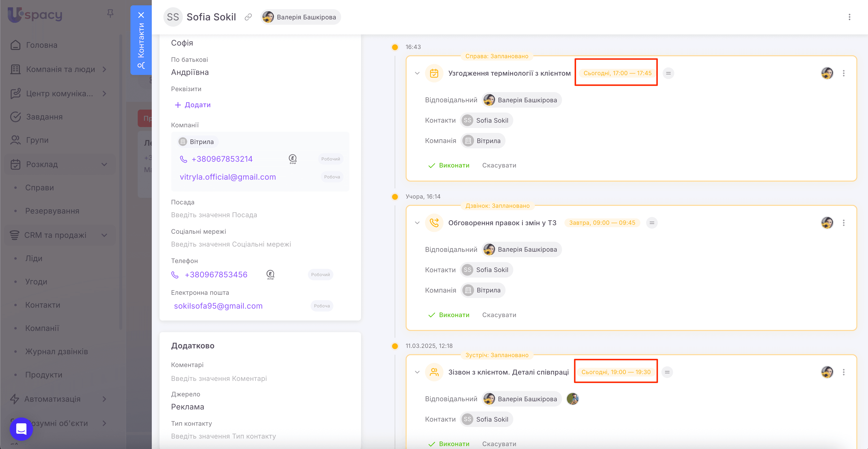Open Компанії in CRM section

42,328
